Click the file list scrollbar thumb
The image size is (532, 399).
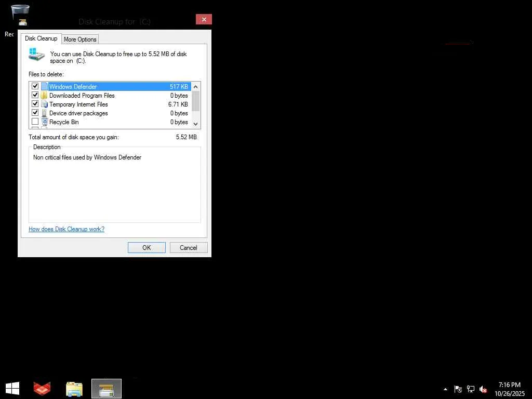[195, 101]
